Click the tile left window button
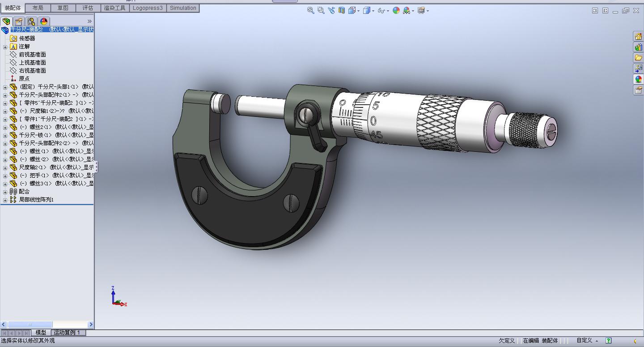This screenshot has height=347, width=644. 595,10
